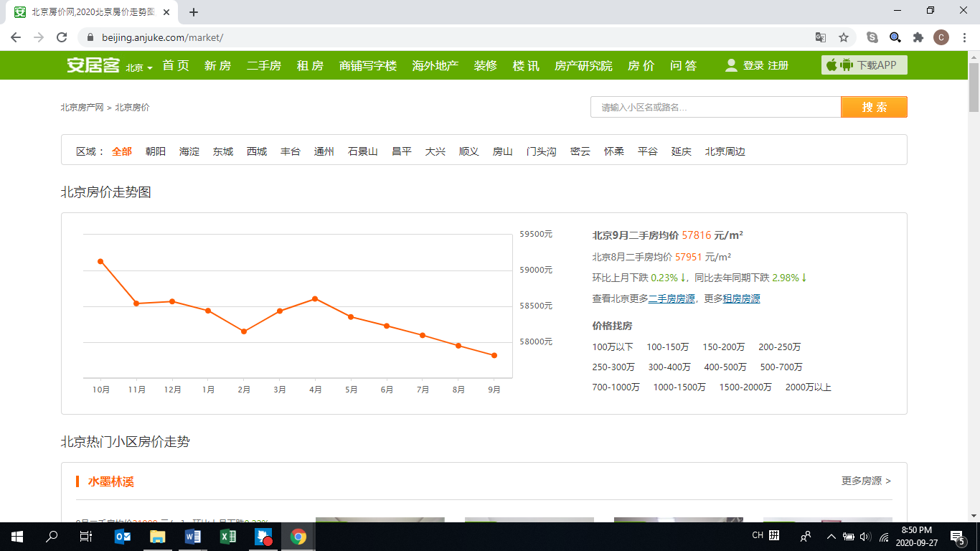
Task: Filter district by 朝阳
Action: click(156, 151)
